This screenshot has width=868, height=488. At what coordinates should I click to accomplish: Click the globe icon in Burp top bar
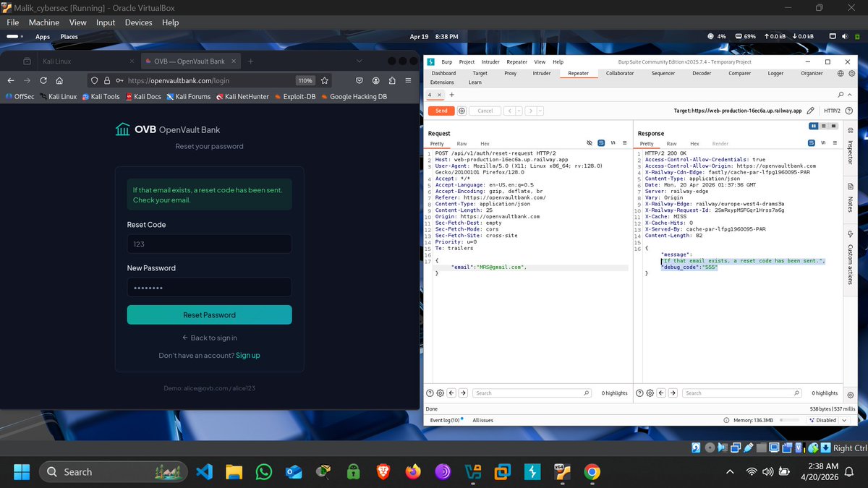(x=841, y=73)
